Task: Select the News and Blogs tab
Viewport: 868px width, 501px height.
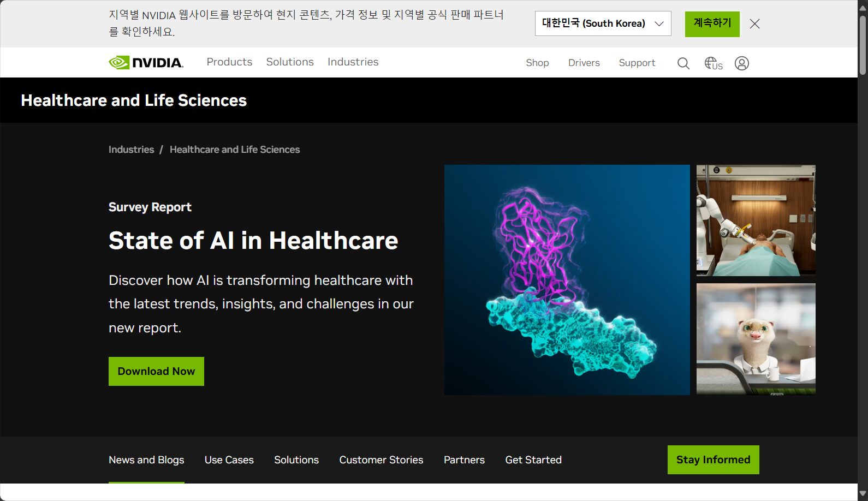Action: pyautogui.click(x=146, y=460)
